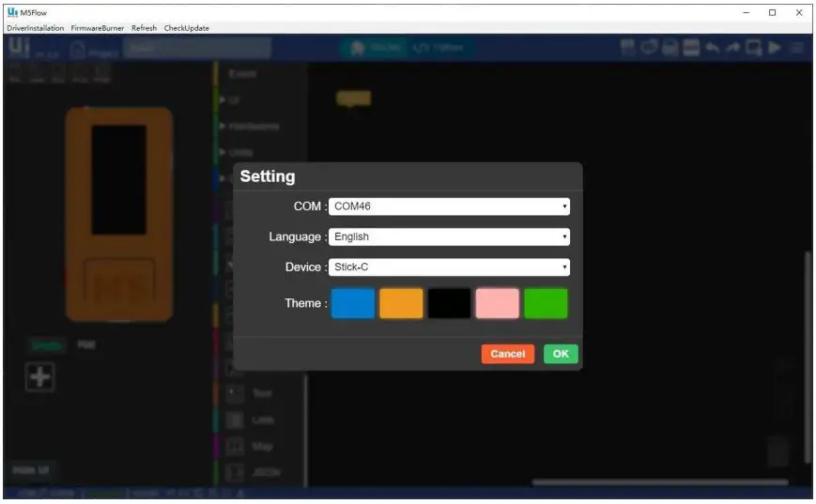Pick the black theme swatch
The height and width of the screenshot is (504, 816).
[449, 303]
